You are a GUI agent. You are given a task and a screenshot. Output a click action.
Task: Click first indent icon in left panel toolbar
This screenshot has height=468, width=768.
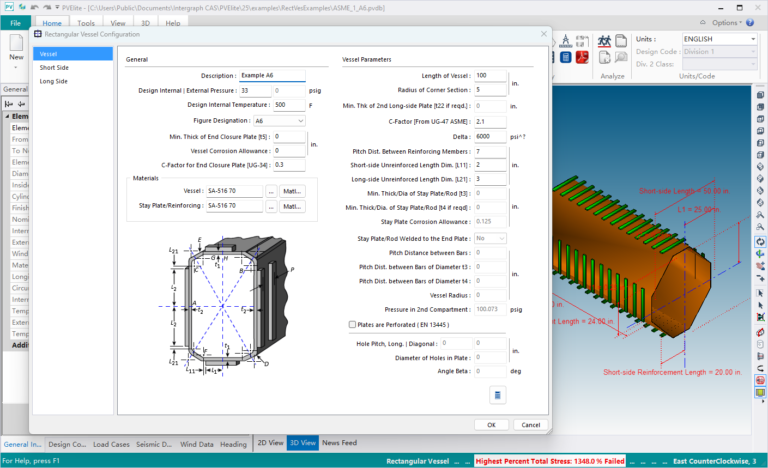click(x=9, y=104)
